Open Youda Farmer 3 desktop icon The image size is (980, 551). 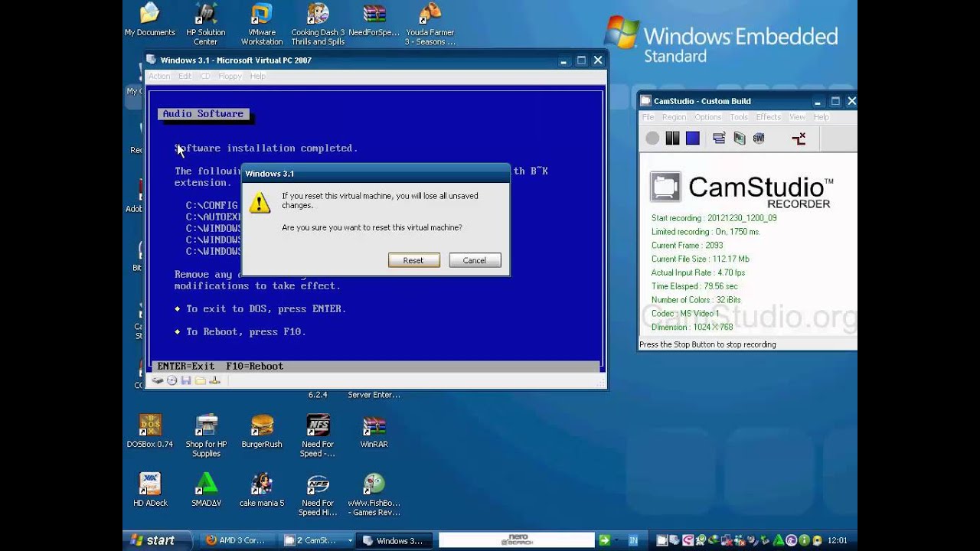point(430,24)
